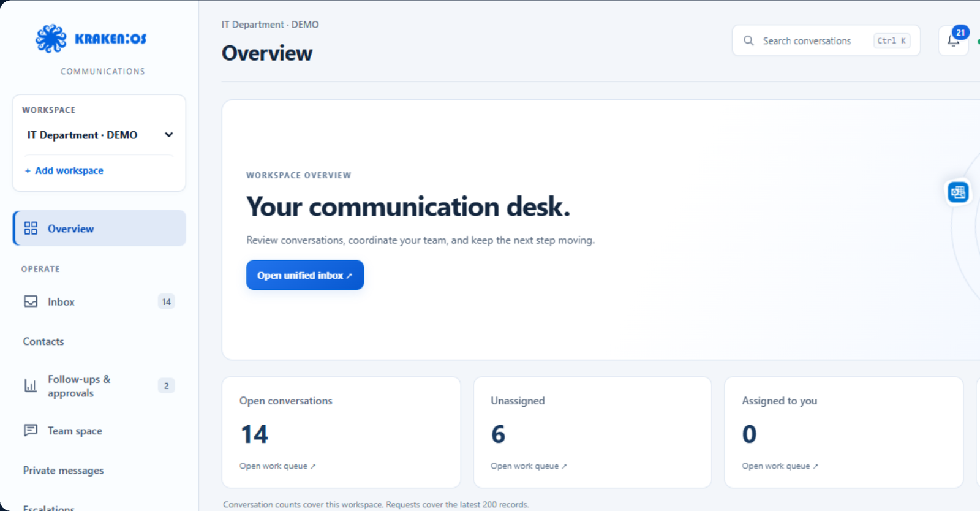Screen dimensions: 980x511
Task: Open Inbox in the sidebar
Action: [99, 301]
